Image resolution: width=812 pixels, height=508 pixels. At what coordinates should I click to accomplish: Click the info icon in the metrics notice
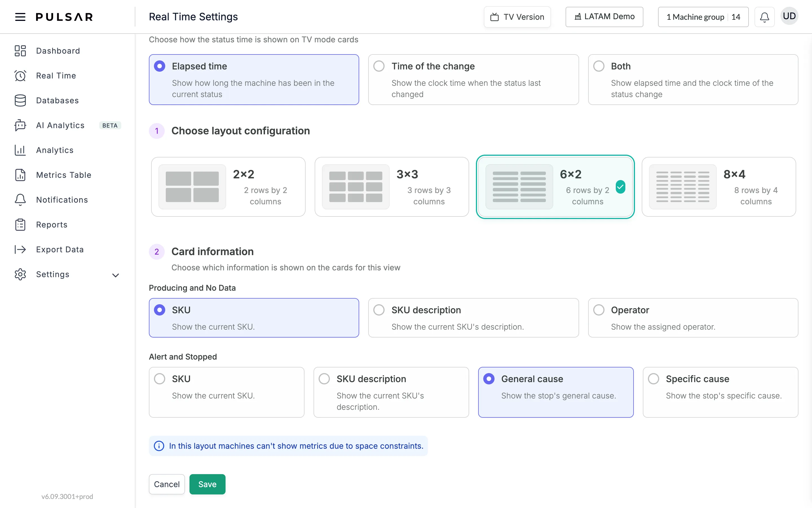(159, 446)
